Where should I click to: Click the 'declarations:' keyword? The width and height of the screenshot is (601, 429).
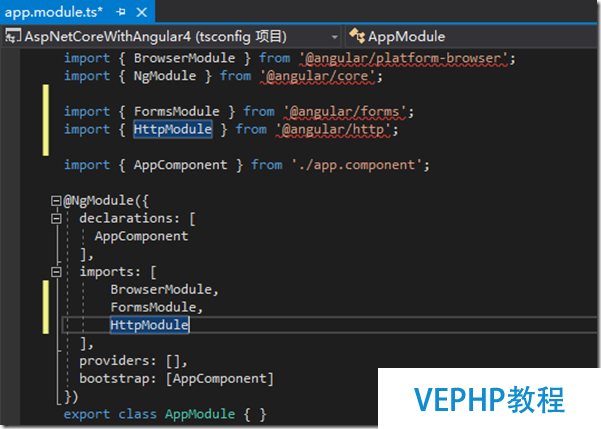(129, 219)
